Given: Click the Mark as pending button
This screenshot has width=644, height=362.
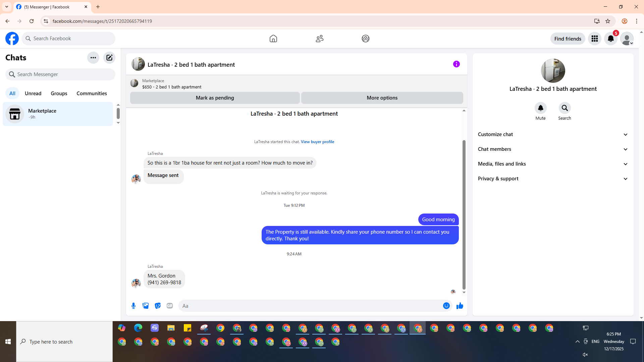Looking at the screenshot, I should pyautogui.click(x=215, y=98).
